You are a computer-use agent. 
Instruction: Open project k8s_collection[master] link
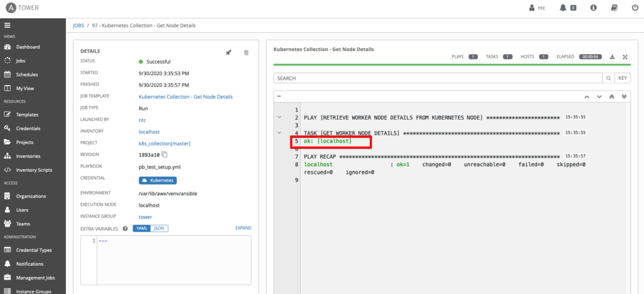pyautogui.click(x=165, y=144)
